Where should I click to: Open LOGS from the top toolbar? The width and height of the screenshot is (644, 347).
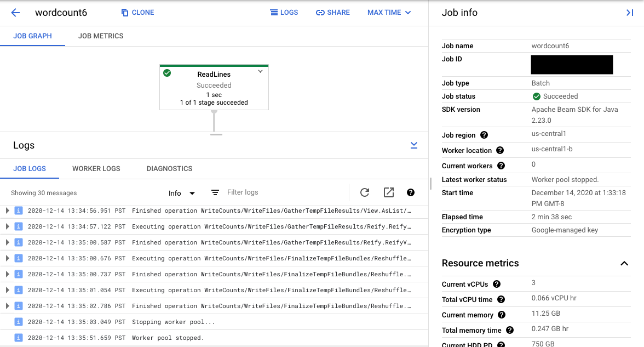[284, 12]
